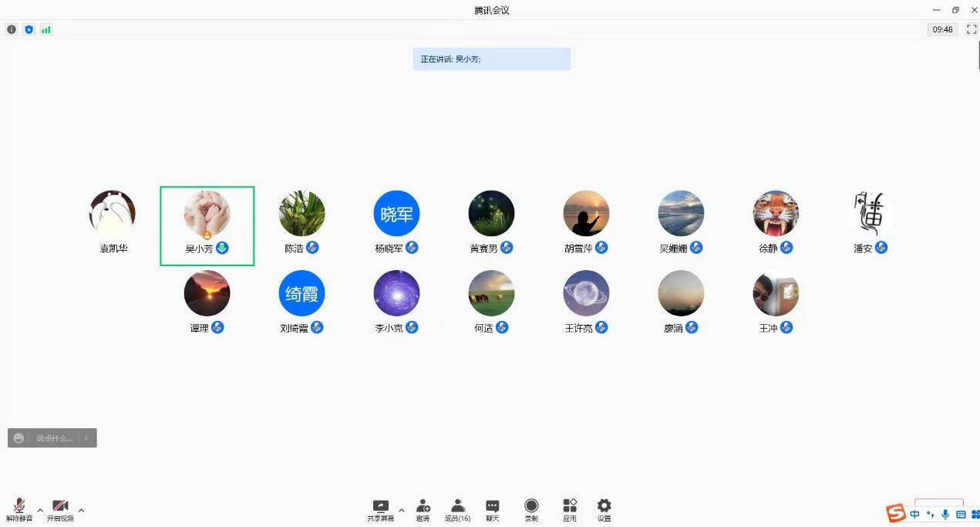Click the Sogou input method S icon

pos(895,513)
